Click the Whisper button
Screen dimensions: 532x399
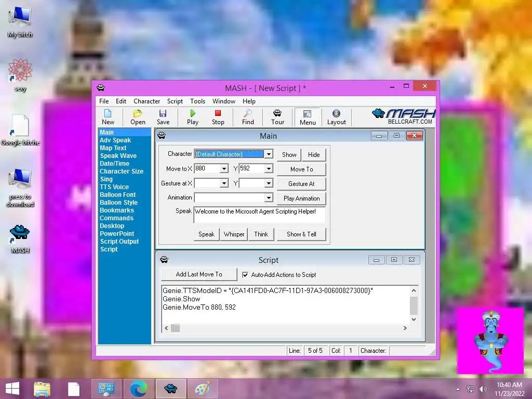[234, 234]
